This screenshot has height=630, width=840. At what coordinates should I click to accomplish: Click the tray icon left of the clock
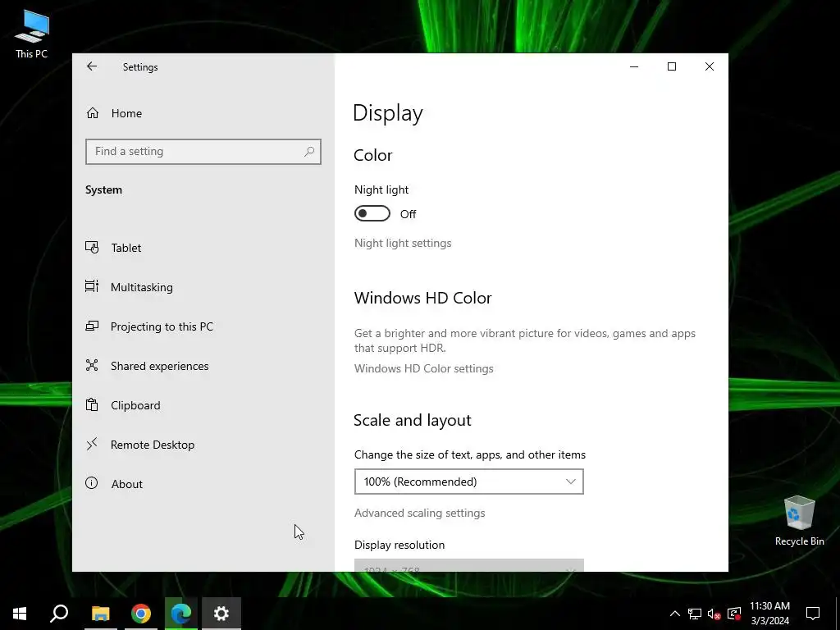point(734,614)
